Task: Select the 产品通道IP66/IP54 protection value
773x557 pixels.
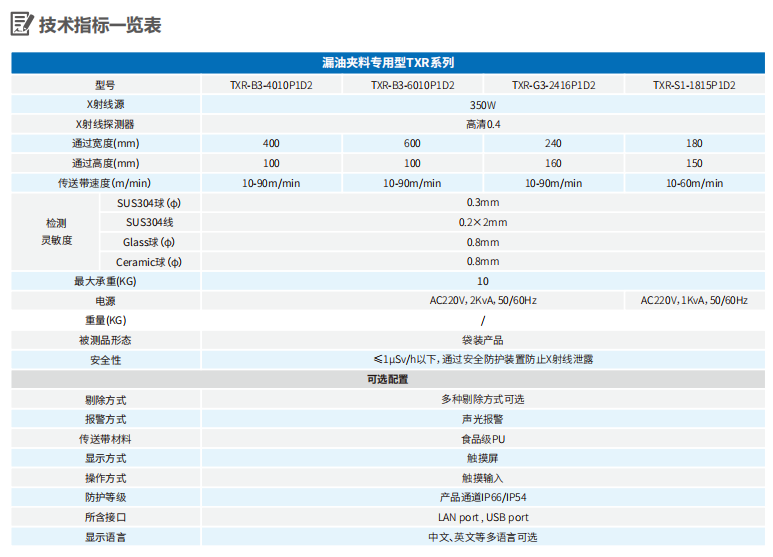Action: click(x=482, y=497)
